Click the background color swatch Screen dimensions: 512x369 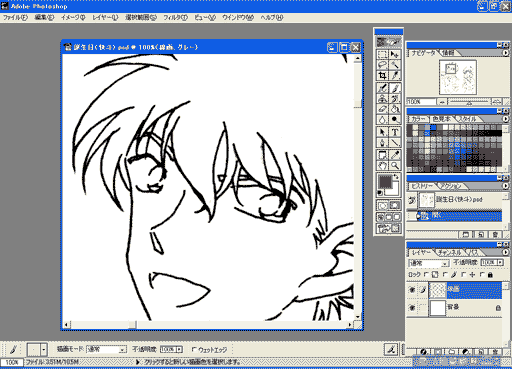(394, 191)
